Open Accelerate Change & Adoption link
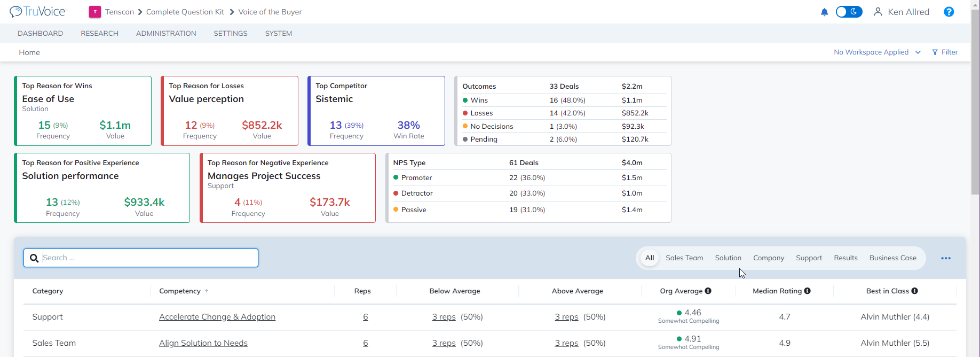The width and height of the screenshot is (980, 357). (x=217, y=317)
